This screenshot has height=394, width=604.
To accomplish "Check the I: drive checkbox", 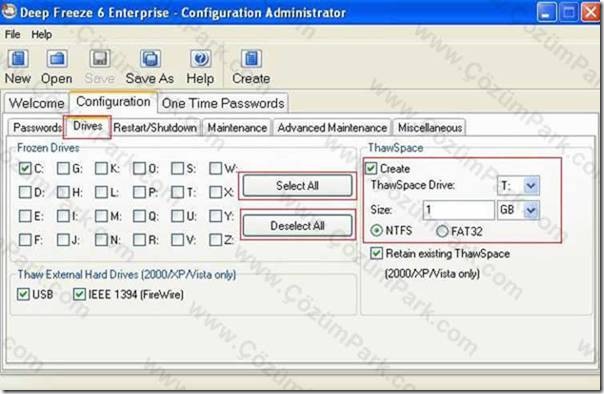I will click(63, 216).
